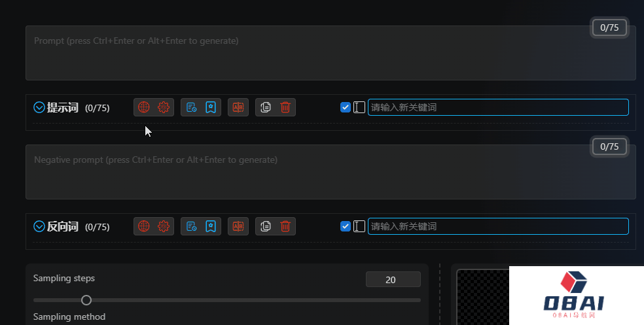Screen dimensions: 644x325
Task: Click the globe icon in 反向词 row
Action: coord(144,226)
